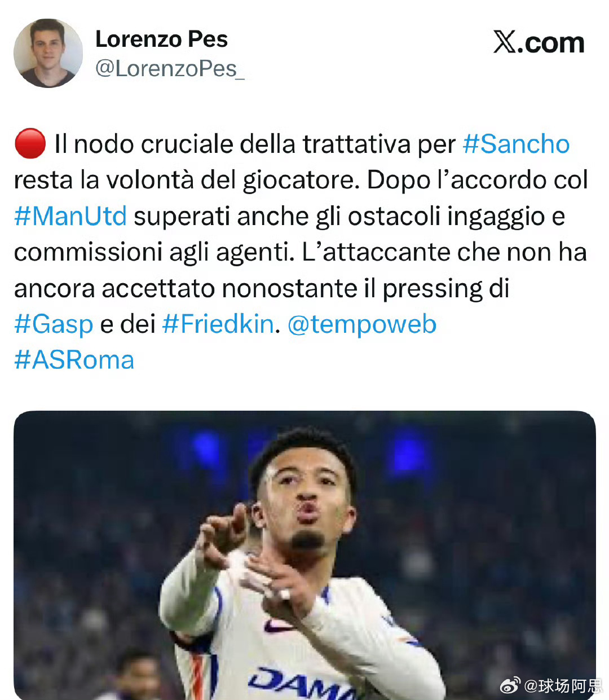Visit the @tempoweb mention

click(x=362, y=324)
